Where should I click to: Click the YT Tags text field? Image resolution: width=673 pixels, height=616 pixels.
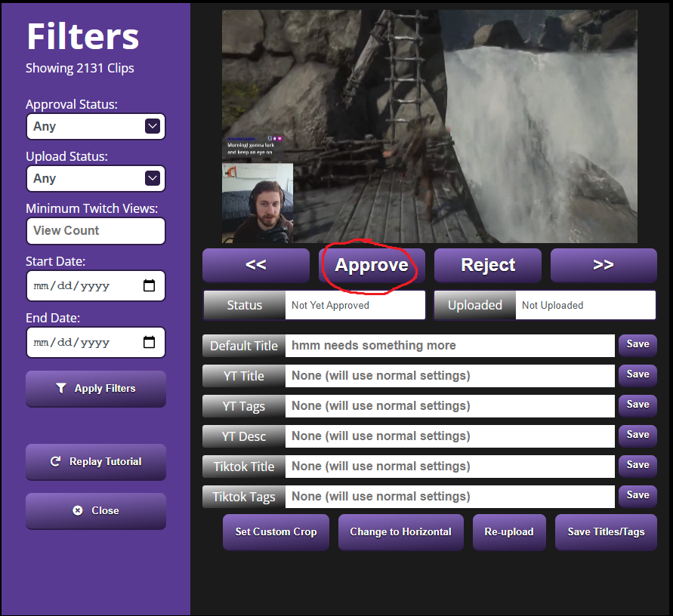pyautogui.click(x=450, y=406)
